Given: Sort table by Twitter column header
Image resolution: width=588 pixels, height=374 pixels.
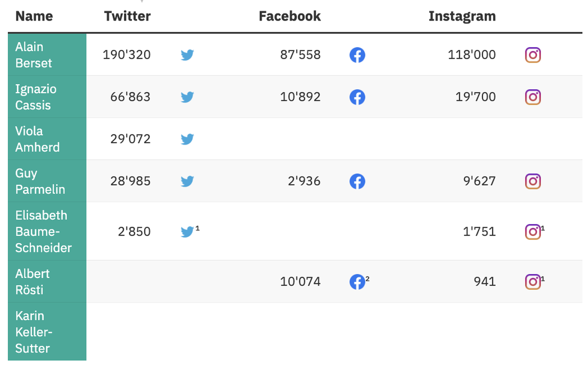Looking at the screenshot, I should pyautogui.click(x=127, y=16).
